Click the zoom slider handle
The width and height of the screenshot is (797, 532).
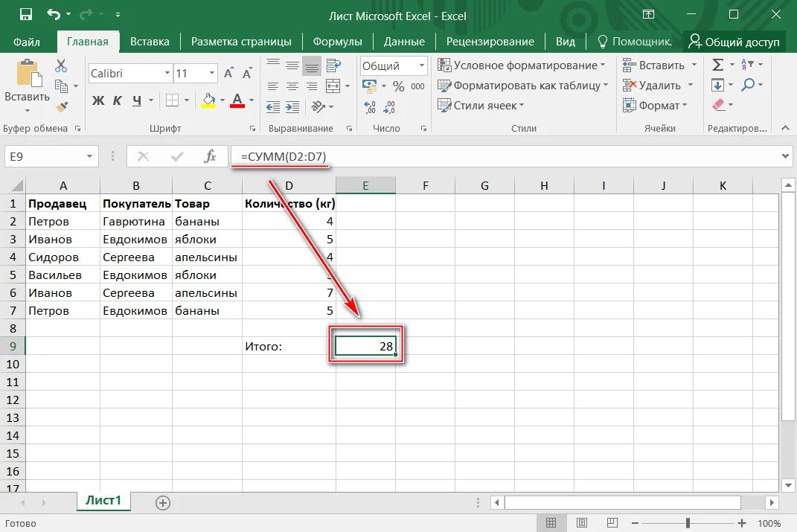click(688, 523)
